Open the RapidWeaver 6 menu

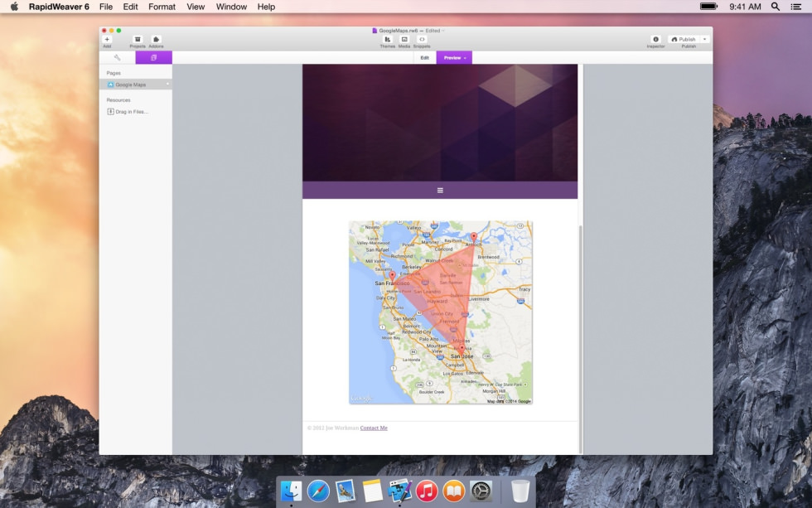pos(59,7)
